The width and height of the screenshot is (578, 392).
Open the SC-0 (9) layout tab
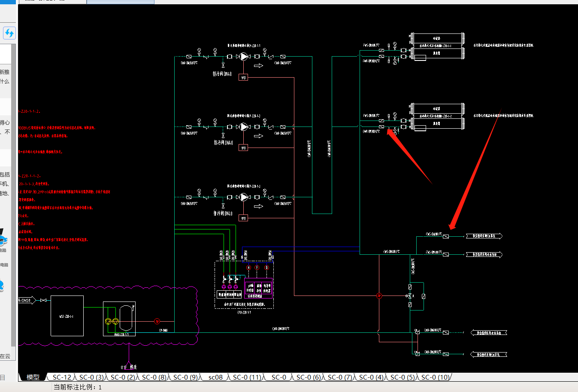[185, 377]
